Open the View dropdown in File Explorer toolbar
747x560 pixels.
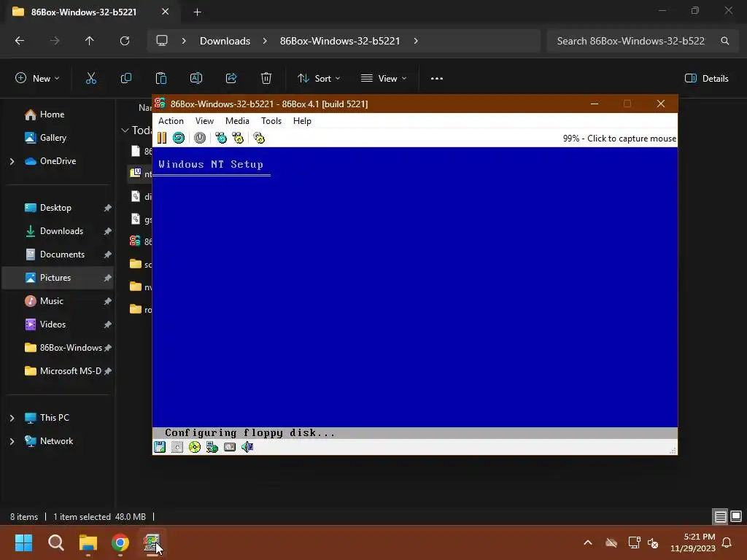click(384, 79)
